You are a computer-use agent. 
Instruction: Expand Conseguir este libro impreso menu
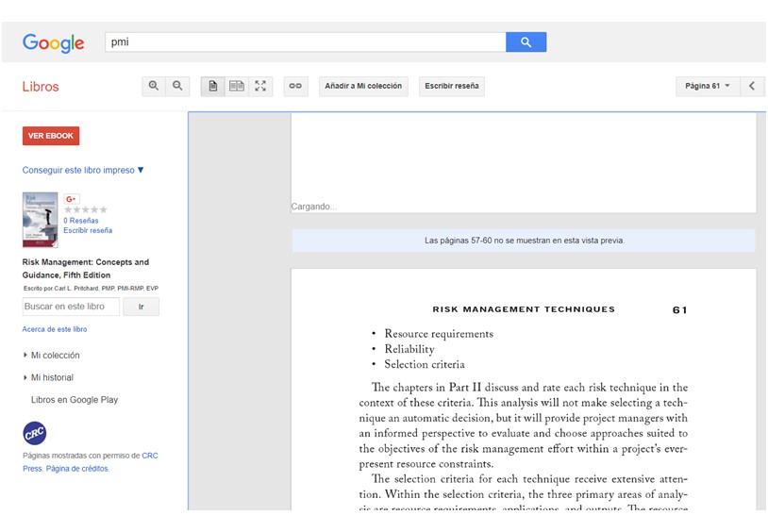coord(83,171)
